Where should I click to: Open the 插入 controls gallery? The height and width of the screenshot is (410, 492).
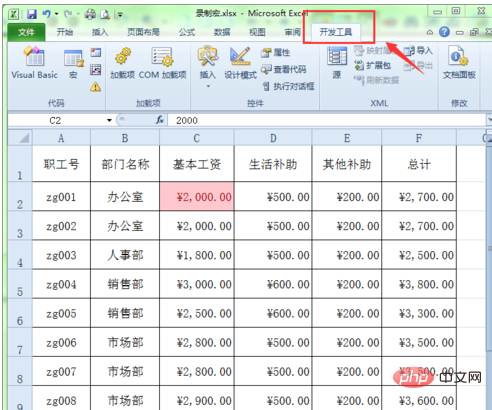pos(207,66)
